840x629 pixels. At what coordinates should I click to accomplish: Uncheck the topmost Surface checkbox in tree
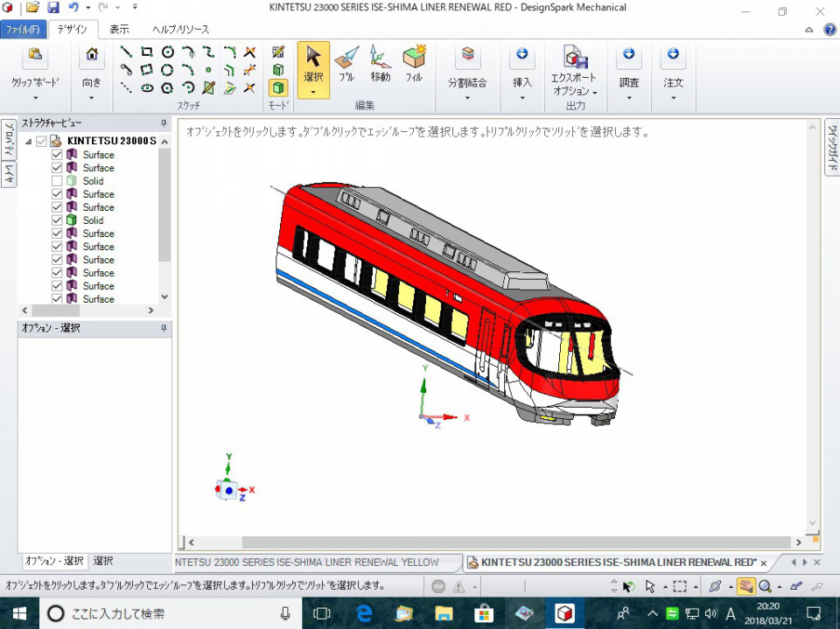pyautogui.click(x=57, y=155)
